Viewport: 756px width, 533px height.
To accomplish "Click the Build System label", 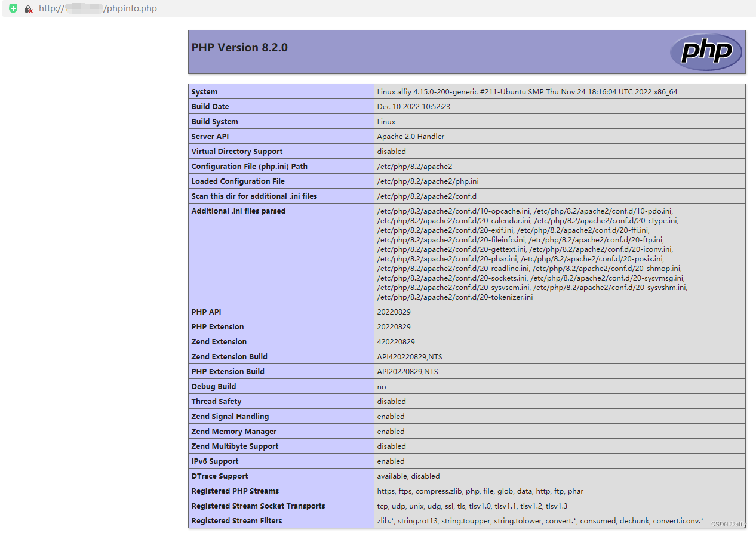I will (215, 122).
